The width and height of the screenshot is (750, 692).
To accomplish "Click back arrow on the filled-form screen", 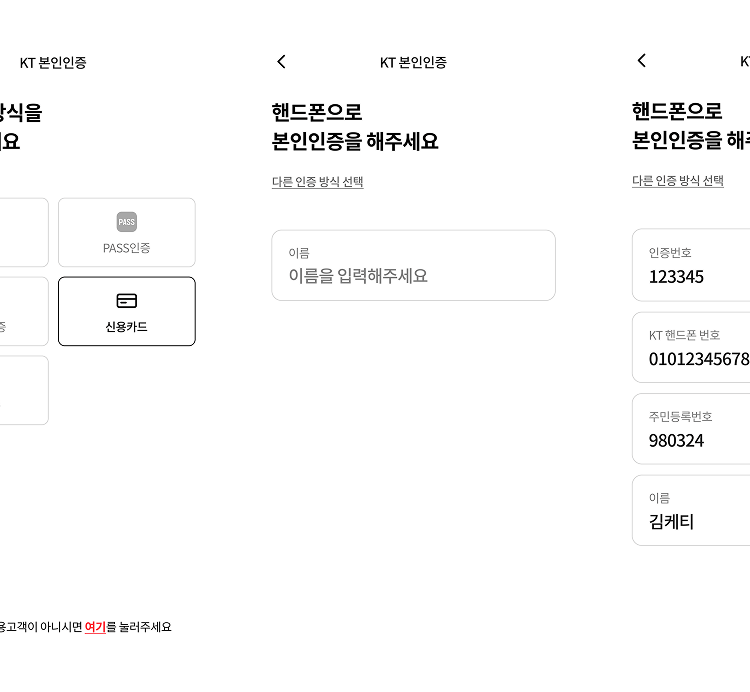I will pos(641,60).
